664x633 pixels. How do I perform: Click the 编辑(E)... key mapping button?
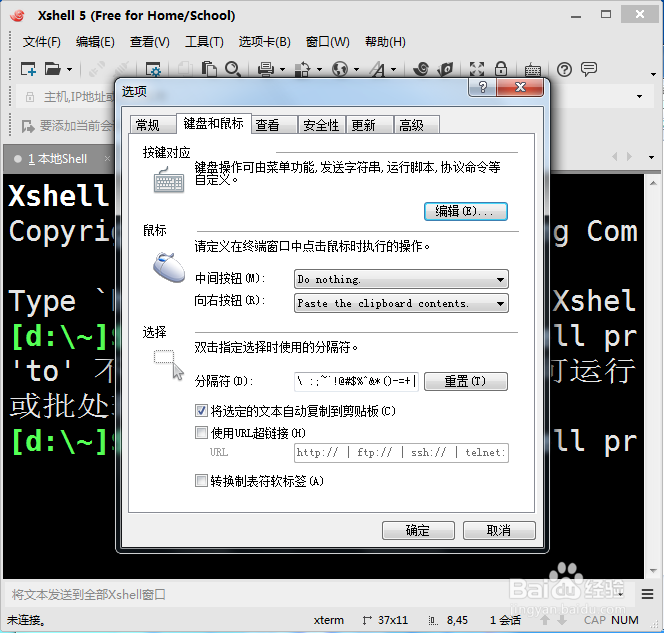pyautogui.click(x=465, y=211)
